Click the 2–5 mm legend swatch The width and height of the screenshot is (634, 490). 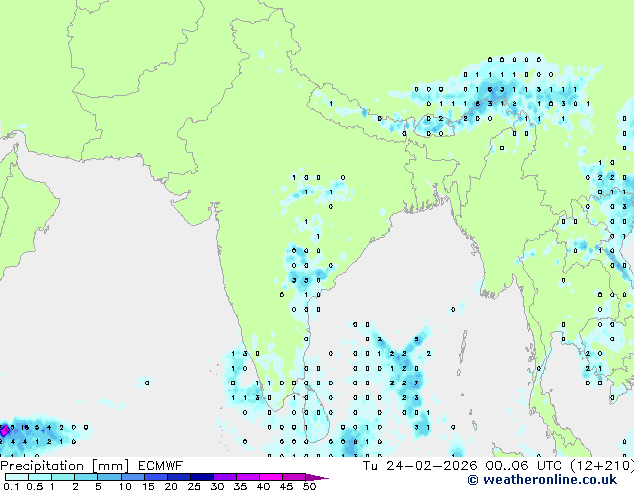pos(86,477)
